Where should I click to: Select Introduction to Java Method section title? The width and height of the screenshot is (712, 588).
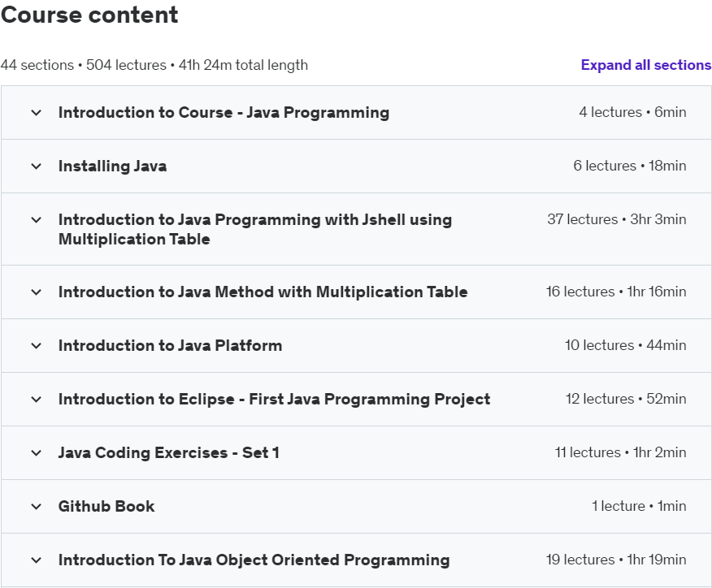(x=263, y=292)
